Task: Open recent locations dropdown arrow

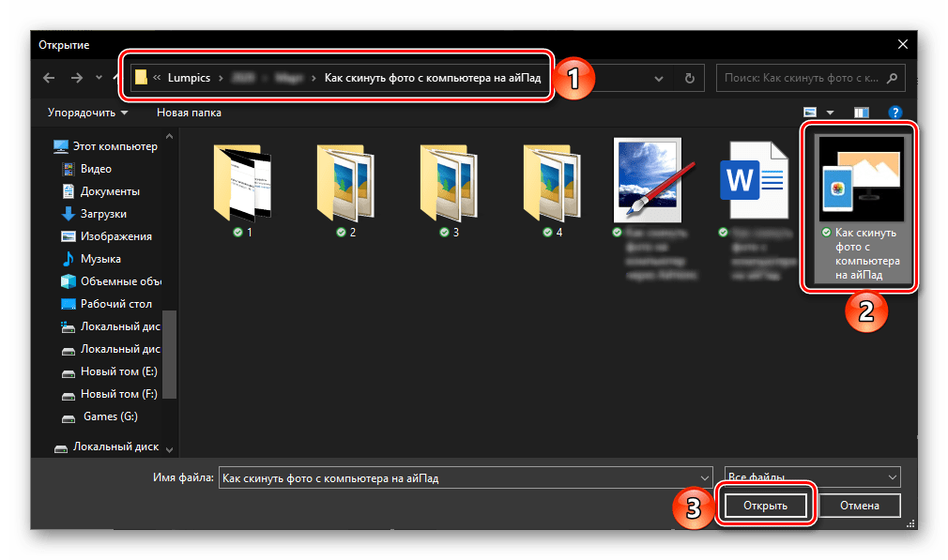Action: point(99,79)
